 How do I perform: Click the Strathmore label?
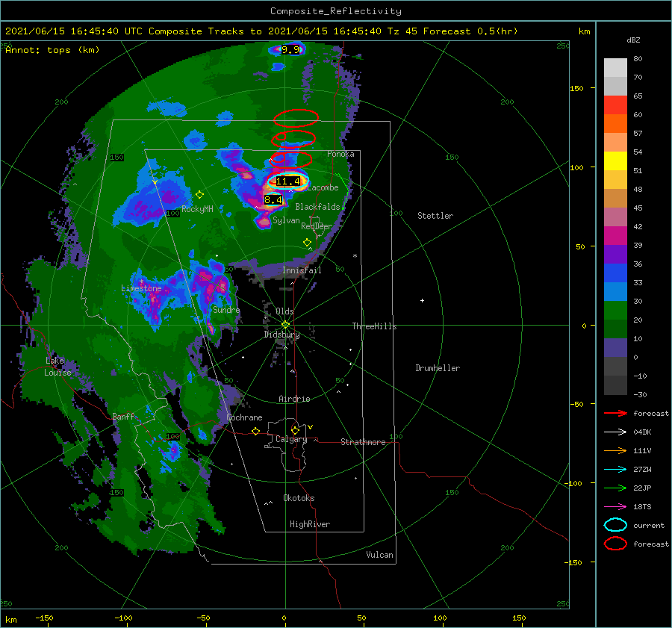tap(363, 442)
